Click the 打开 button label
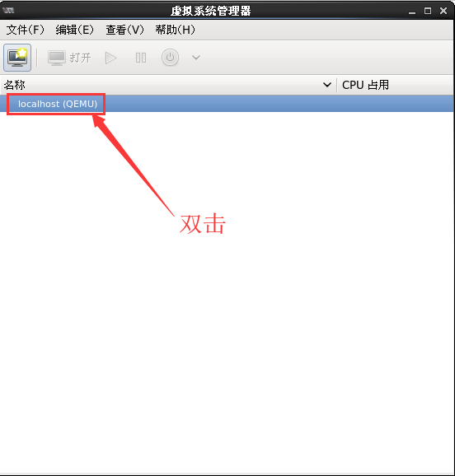This screenshot has height=476, width=455. tap(80, 58)
